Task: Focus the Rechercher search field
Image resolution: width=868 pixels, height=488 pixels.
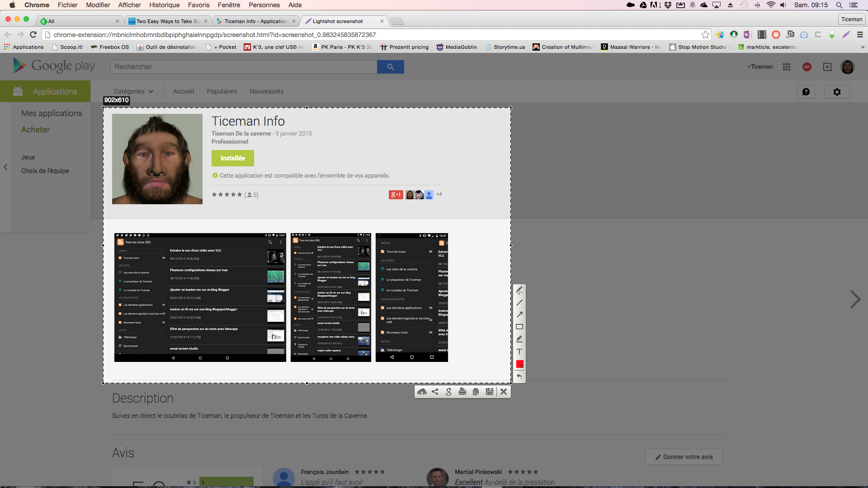Action: coord(244,67)
